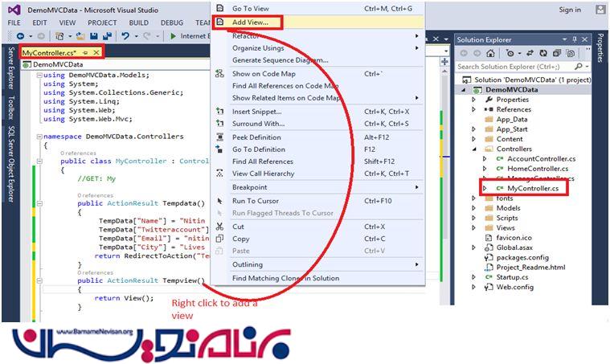Expand the Web.config node

coord(474,287)
